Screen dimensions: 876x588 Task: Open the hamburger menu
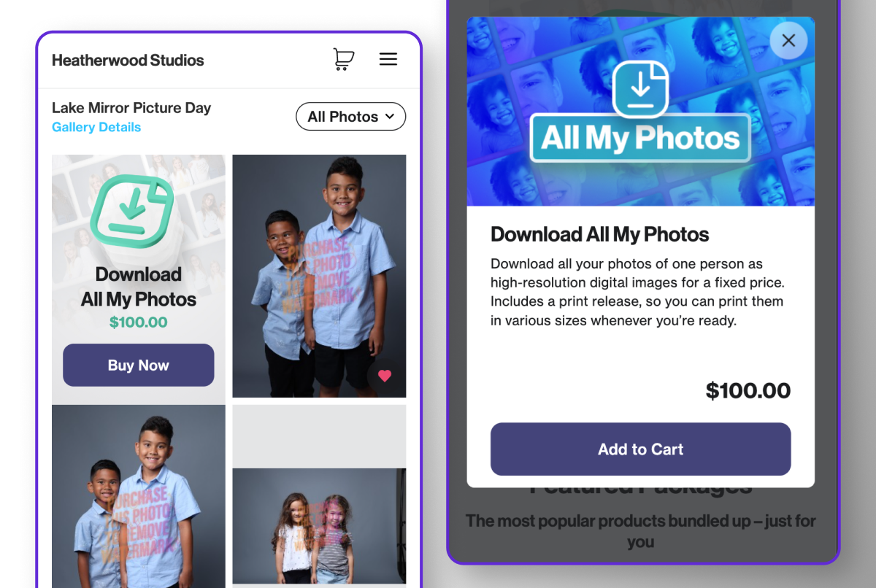click(x=388, y=59)
